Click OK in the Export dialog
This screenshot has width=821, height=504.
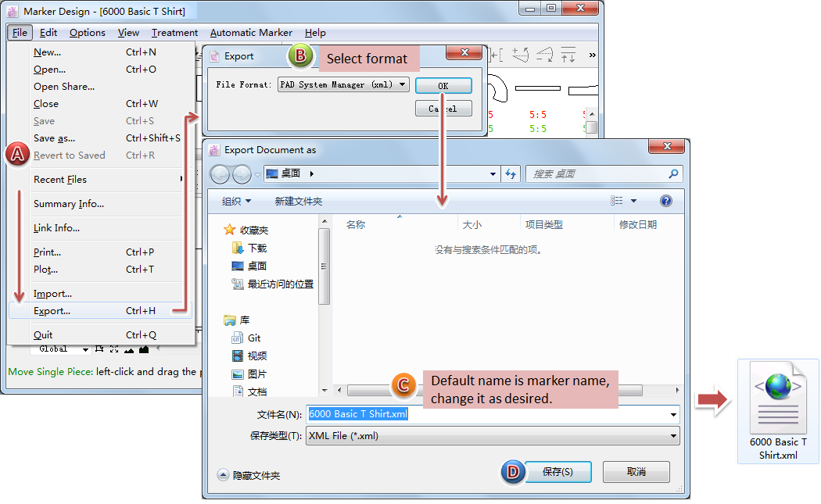[443, 86]
